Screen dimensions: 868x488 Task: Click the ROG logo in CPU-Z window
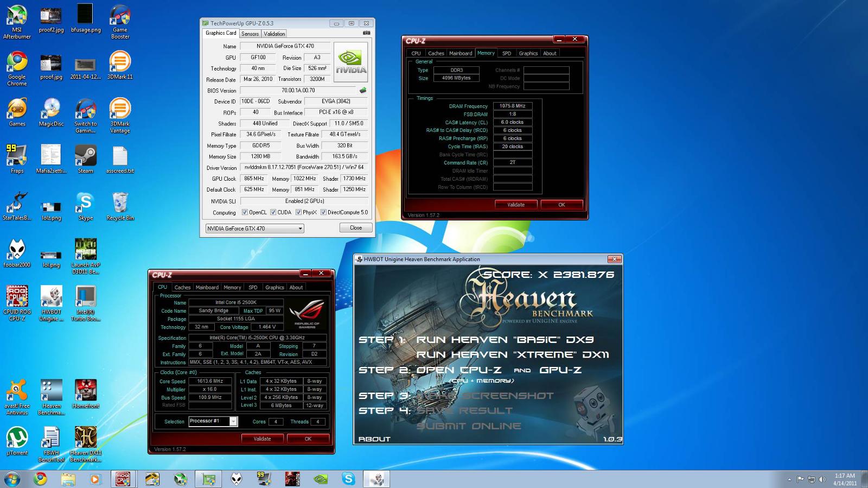[x=307, y=314]
